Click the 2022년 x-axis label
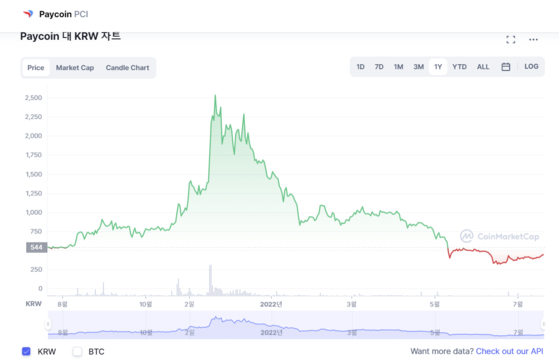Viewport: 559px width, 364px height. 271,304
